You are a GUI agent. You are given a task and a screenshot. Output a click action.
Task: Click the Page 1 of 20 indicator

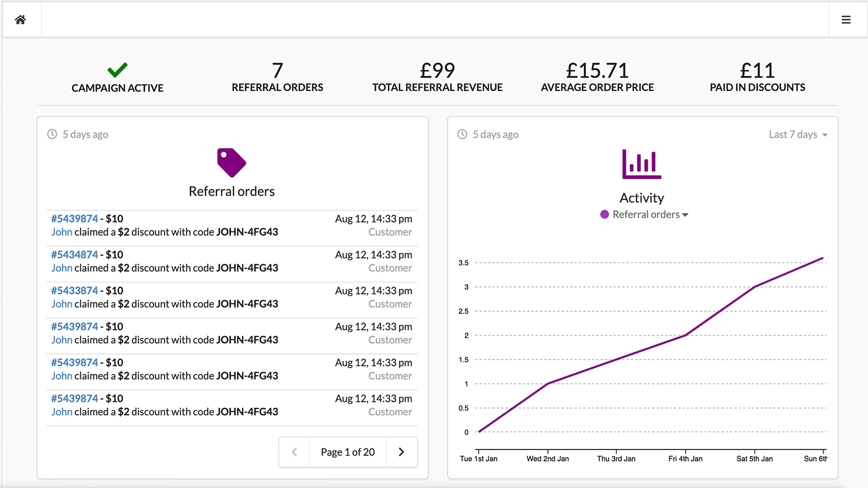[x=348, y=452]
